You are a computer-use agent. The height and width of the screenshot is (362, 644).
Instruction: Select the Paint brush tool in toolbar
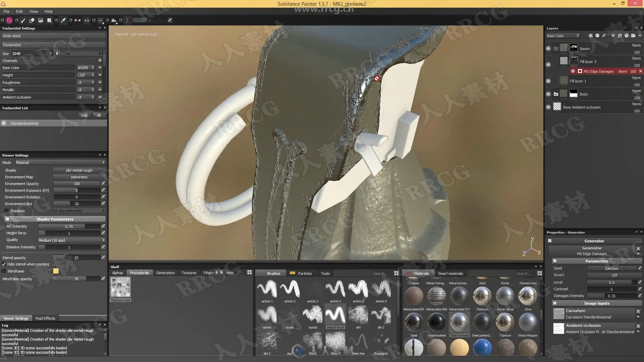tap(23, 20)
